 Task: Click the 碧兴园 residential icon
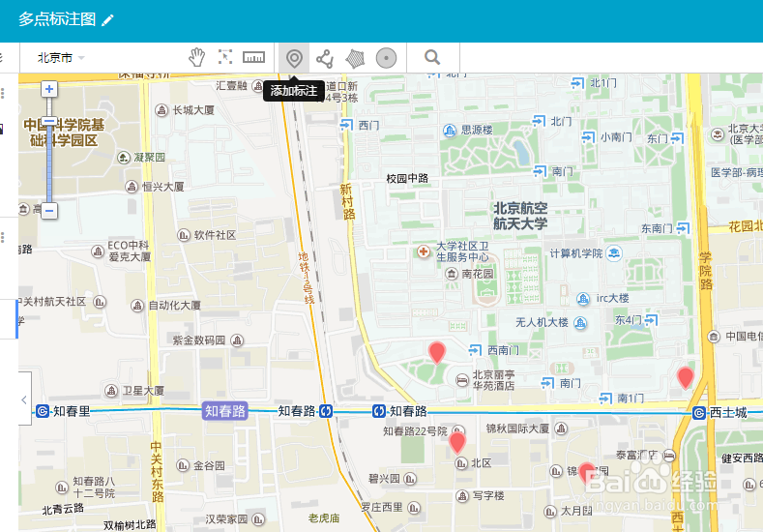(410, 479)
